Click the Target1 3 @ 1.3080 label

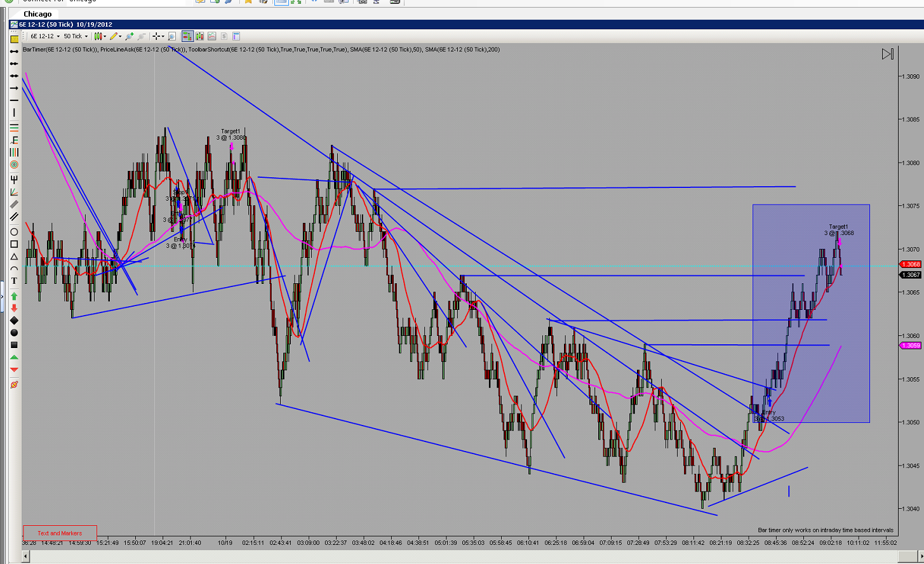pyautogui.click(x=231, y=135)
